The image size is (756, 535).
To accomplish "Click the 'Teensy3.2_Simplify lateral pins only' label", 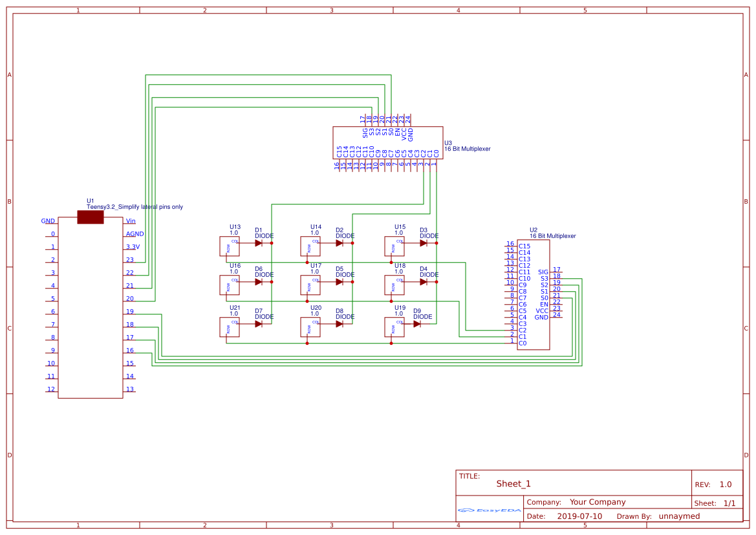I will pyautogui.click(x=135, y=207).
